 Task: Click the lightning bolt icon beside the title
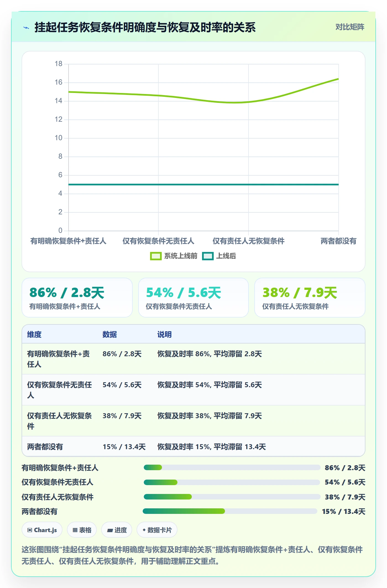pos(26,28)
